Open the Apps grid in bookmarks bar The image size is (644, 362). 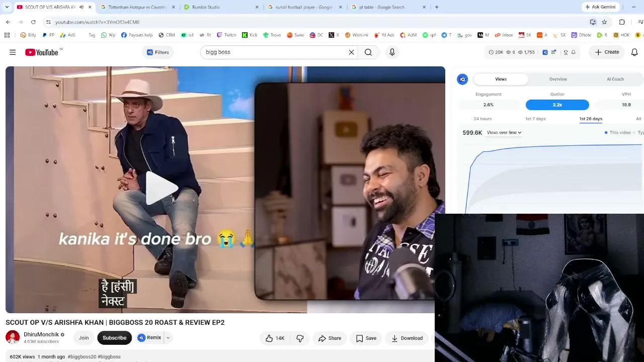coord(7,35)
